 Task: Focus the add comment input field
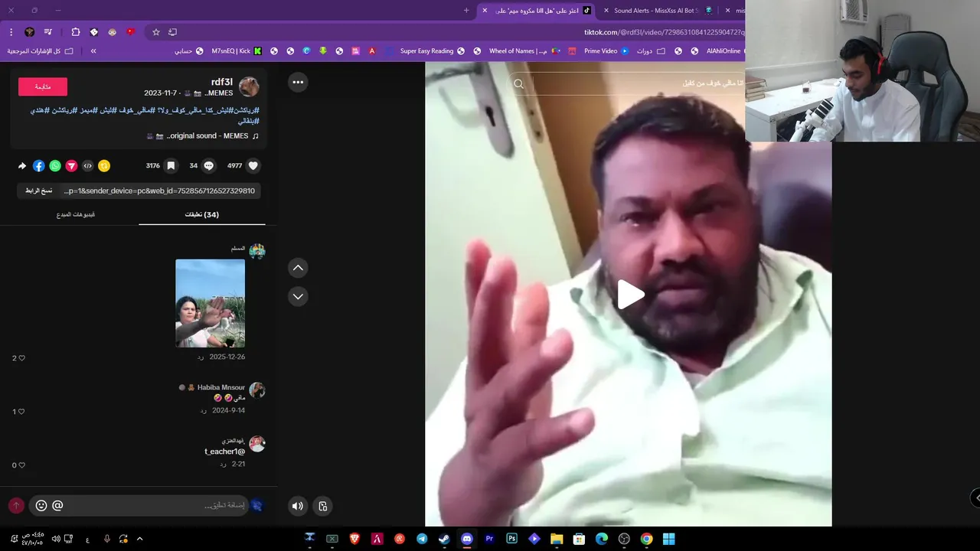coord(157,505)
